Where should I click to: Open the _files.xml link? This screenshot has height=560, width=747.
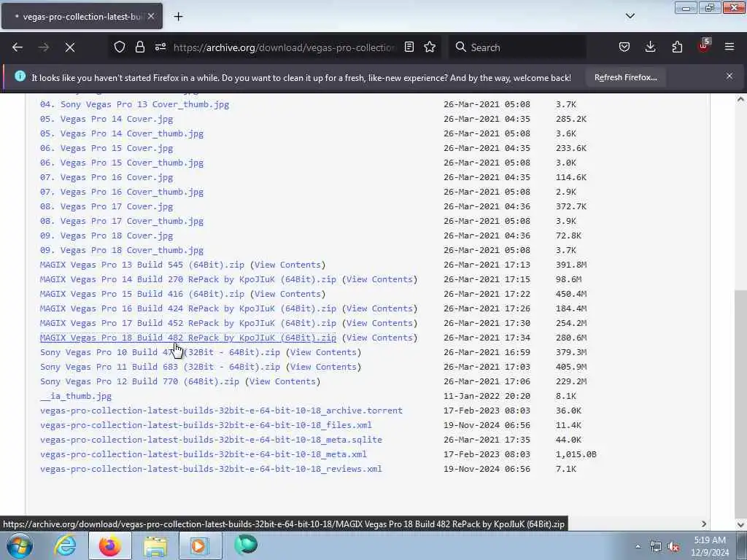pyautogui.click(x=206, y=425)
